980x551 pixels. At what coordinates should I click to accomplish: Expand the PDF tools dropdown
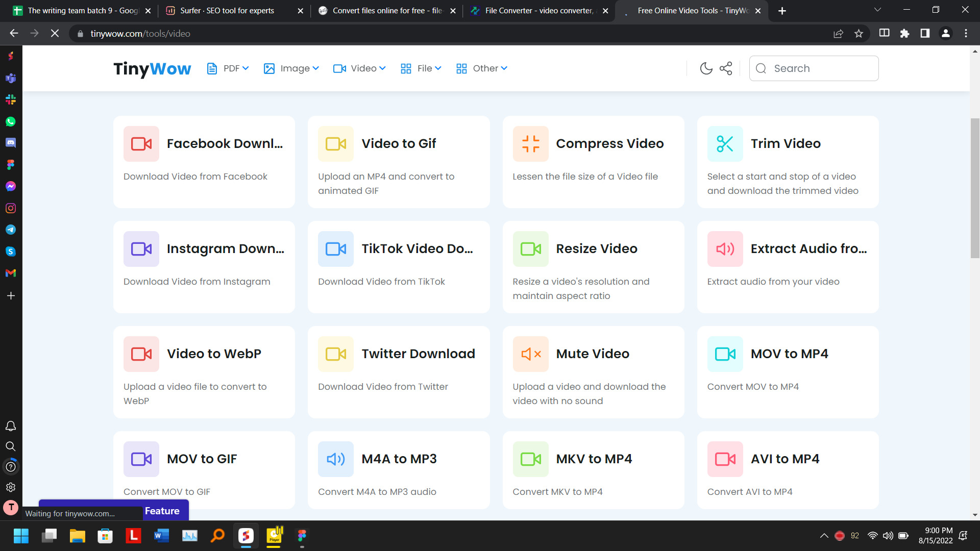click(x=228, y=68)
